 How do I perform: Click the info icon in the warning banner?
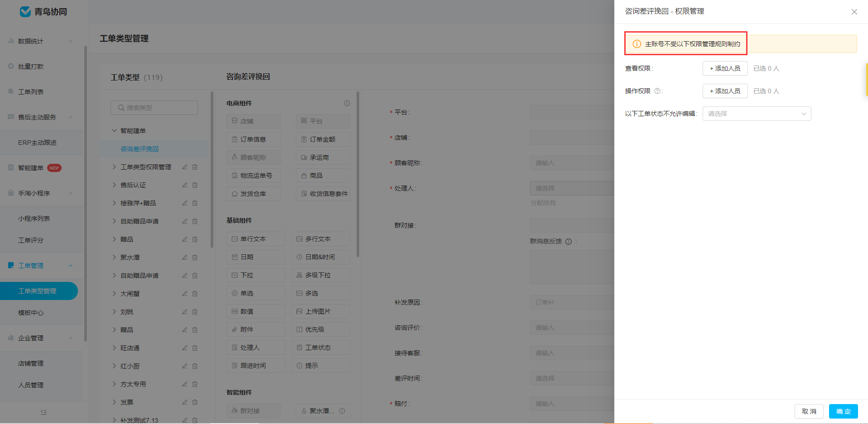(637, 44)
